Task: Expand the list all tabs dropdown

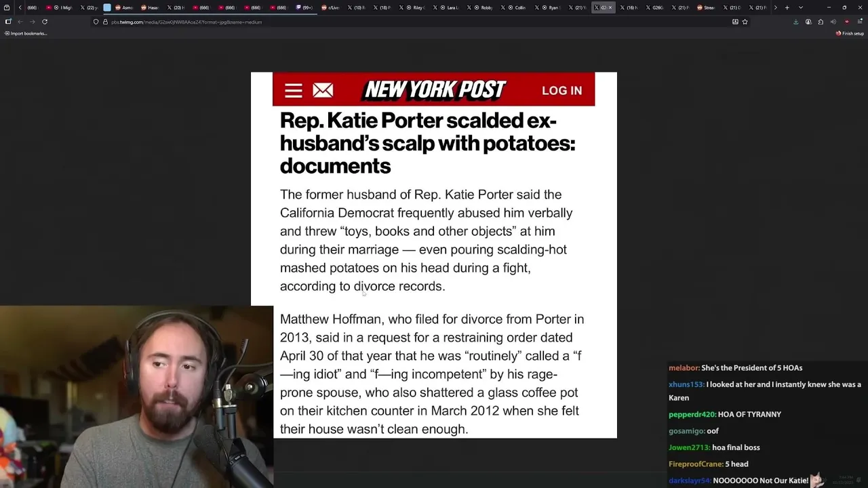Action: pos(801,7)
